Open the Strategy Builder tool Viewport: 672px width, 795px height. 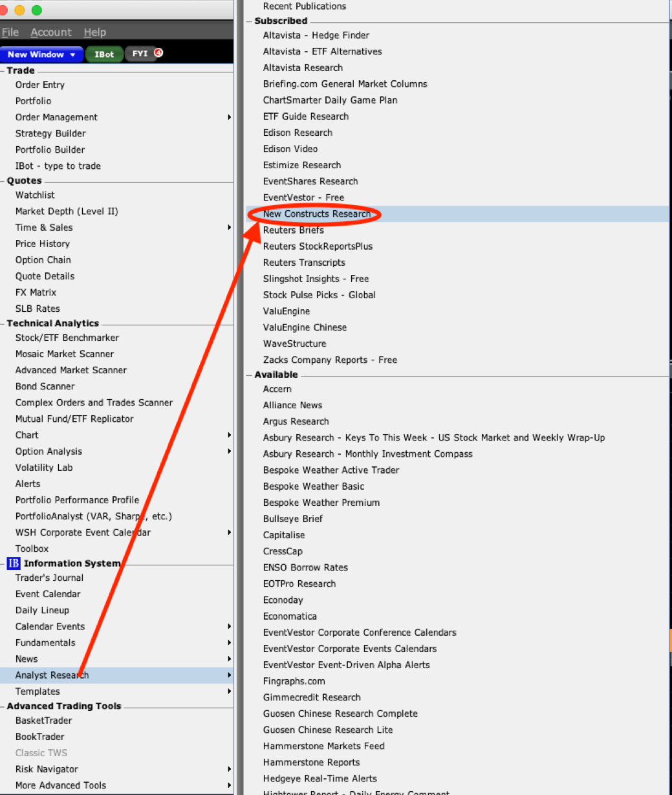click(50, 133)
